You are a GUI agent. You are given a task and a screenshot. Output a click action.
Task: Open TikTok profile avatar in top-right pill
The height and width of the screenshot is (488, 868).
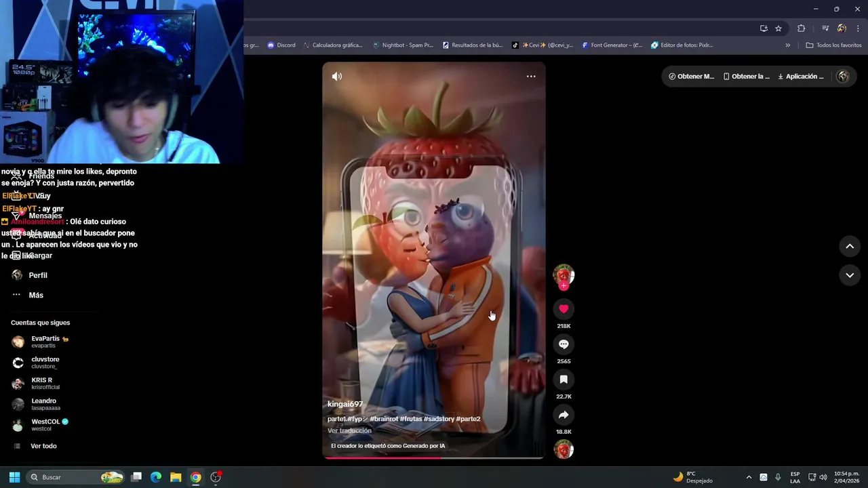pyautogui.click(x=843, y=77)
